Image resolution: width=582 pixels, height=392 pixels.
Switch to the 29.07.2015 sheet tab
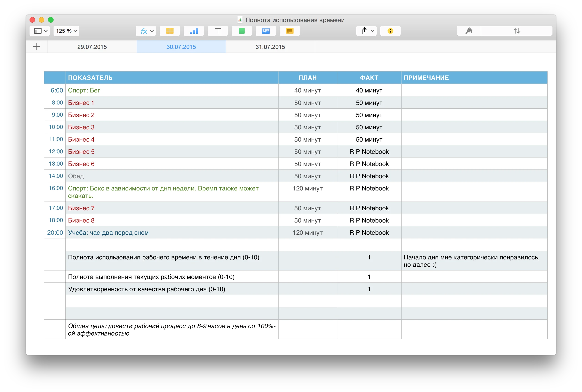[92, 47]
